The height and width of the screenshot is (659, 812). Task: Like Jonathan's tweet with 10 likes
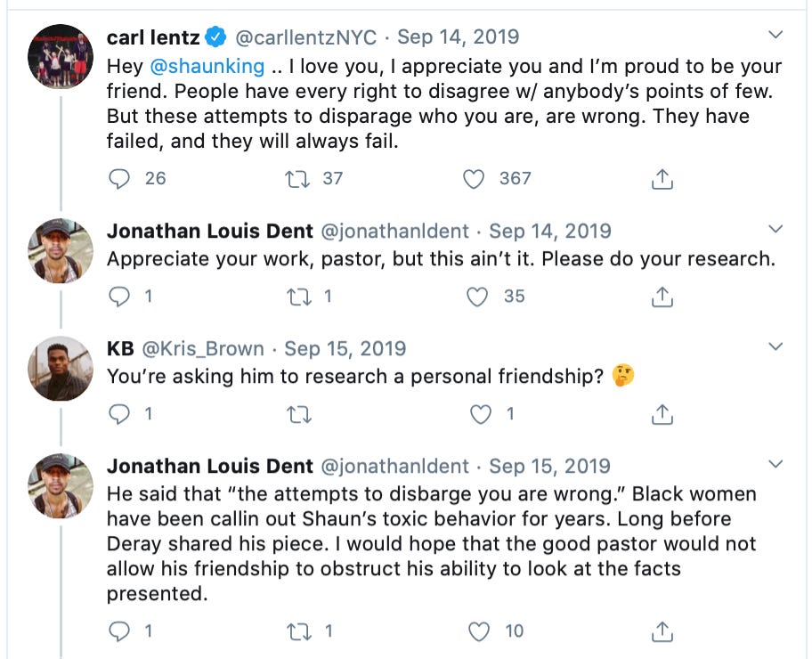click(479, 631)
